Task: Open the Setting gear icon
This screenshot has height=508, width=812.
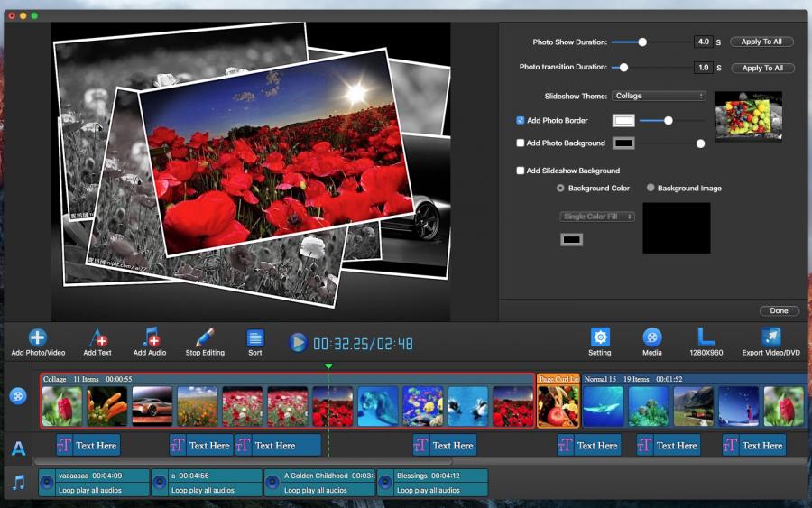Action: pos(600,337)
